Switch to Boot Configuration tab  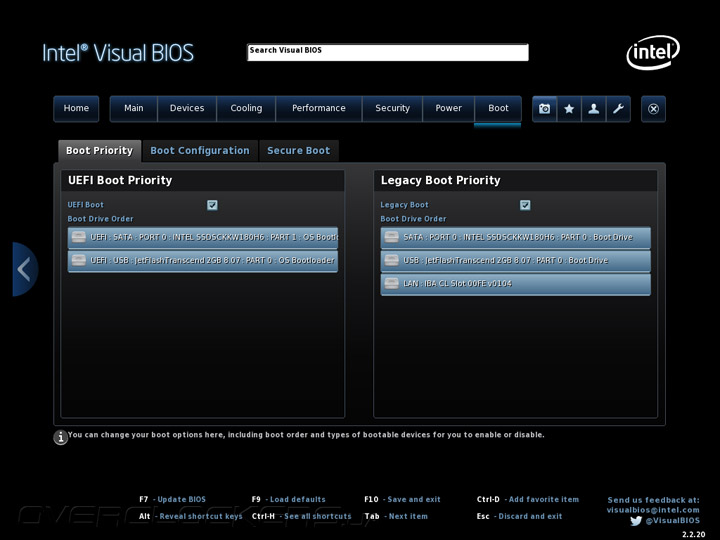(x=200, y=151)
